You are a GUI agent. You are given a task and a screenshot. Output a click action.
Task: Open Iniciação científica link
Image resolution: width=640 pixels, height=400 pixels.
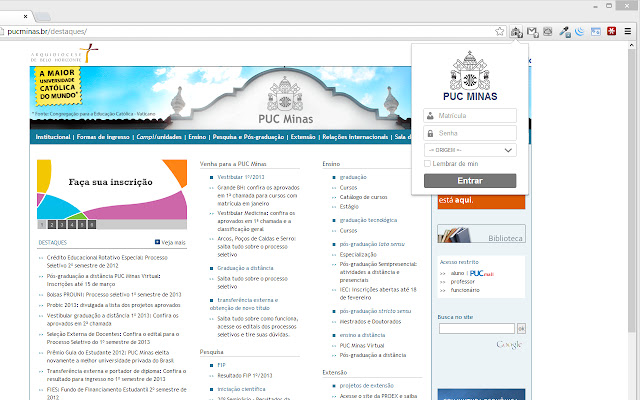pos(241,389)
